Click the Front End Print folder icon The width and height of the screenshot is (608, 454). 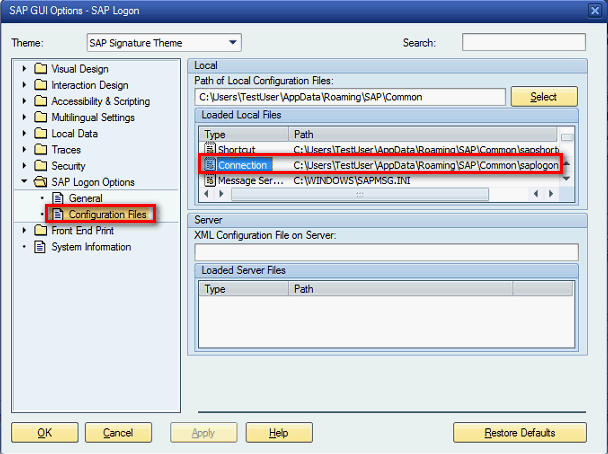tap(40, 231)
